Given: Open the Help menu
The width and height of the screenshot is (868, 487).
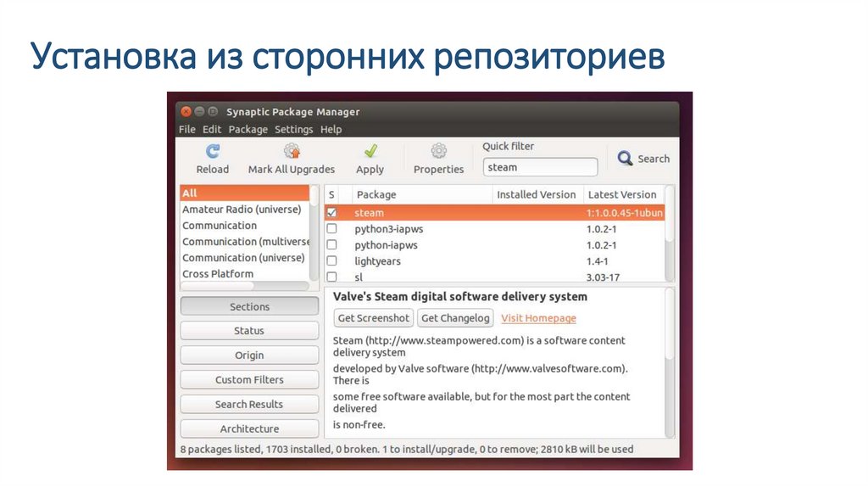Looking at the screenshot, I should tap(331, 129).
